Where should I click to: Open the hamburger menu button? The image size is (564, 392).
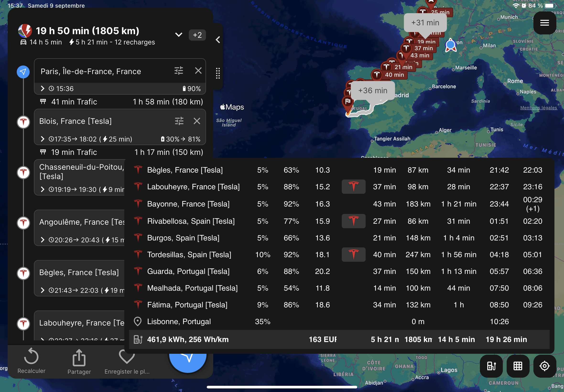pyautogui.click(x=544, y=23)
